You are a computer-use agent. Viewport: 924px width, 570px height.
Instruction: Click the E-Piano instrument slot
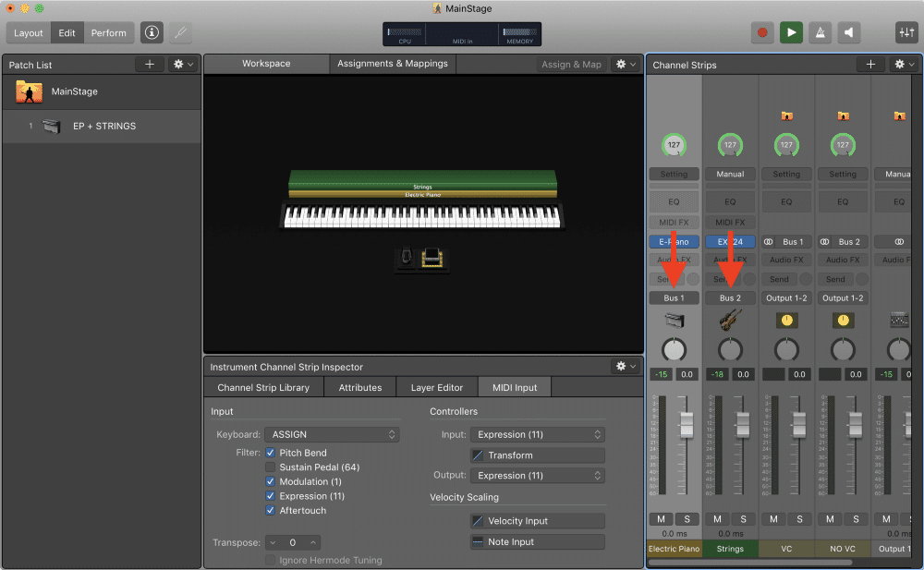[x=675, y=242]
